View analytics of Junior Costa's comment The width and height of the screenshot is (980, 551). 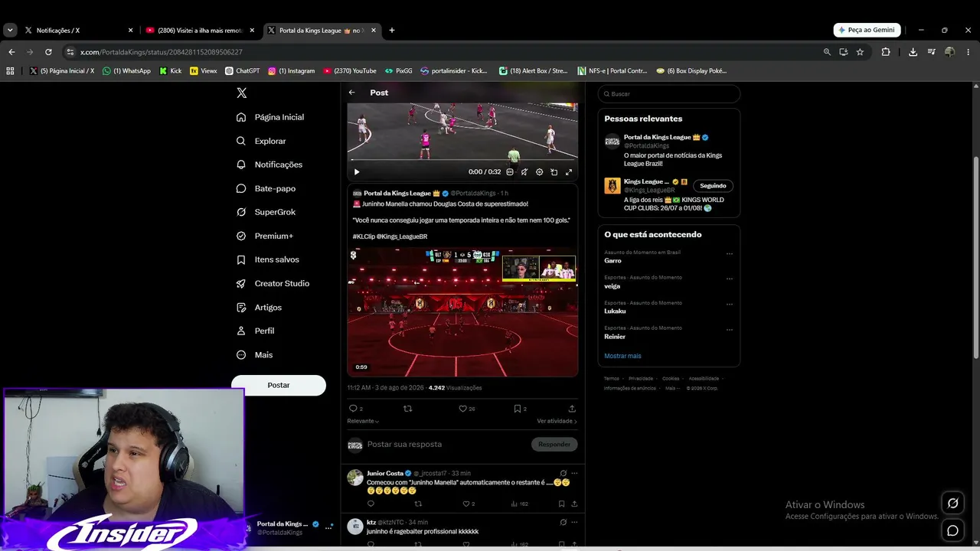click(519, 504)
